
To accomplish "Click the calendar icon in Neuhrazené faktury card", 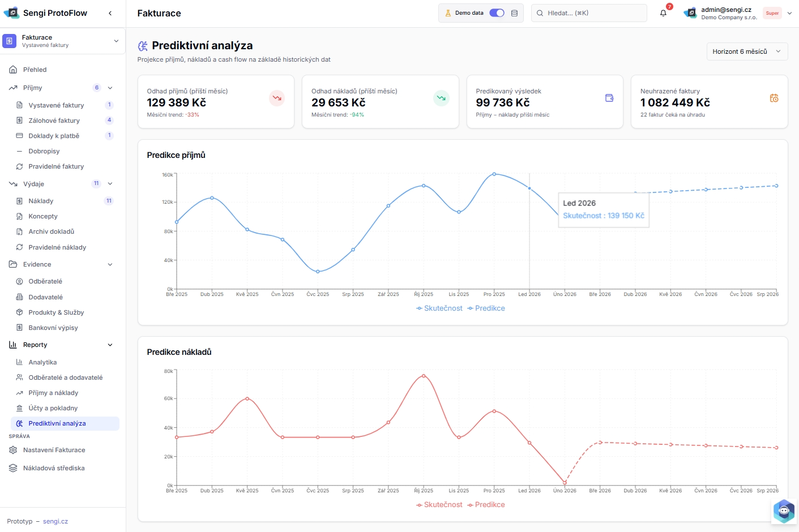I will [x=774, y=98].
